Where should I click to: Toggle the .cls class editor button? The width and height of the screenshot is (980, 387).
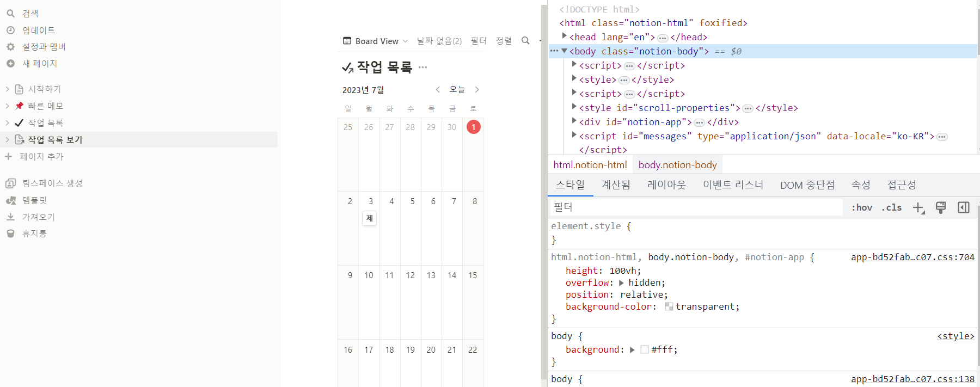click(892, 207)
